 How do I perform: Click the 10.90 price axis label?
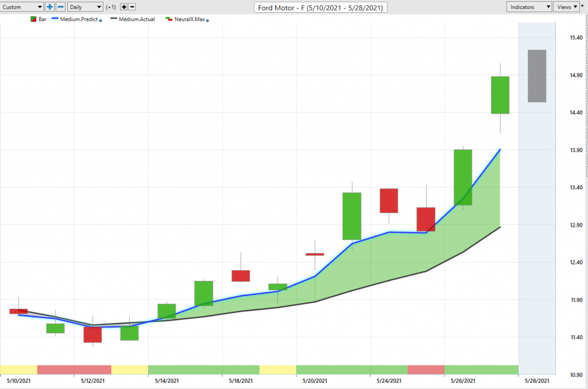(576, 375)
